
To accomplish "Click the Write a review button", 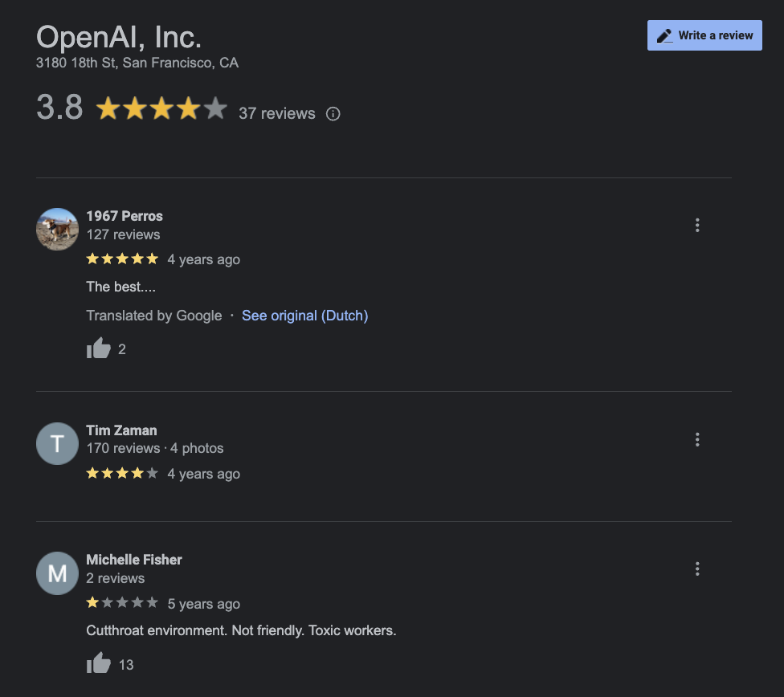I will 704,35.
